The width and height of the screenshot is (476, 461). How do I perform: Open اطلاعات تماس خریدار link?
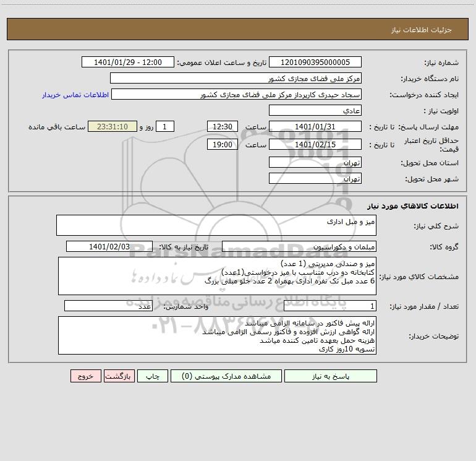coord(75,95)
